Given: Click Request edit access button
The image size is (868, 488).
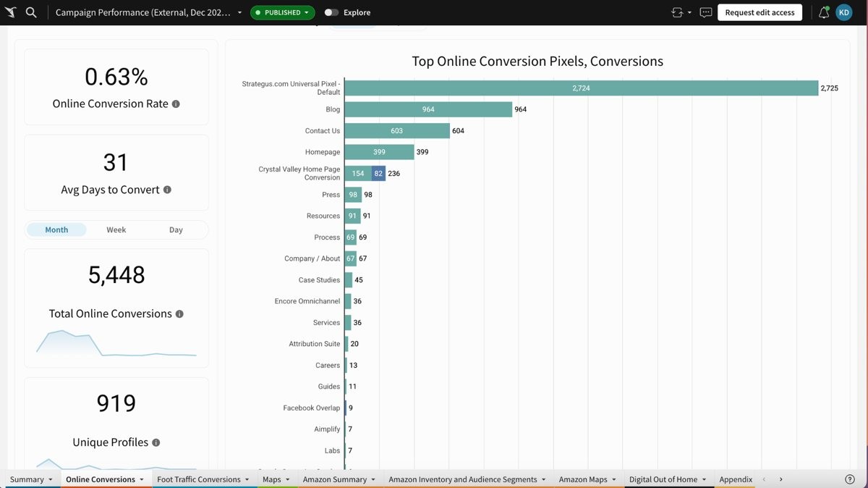Looking at the screenshot, I should point(759,12).
